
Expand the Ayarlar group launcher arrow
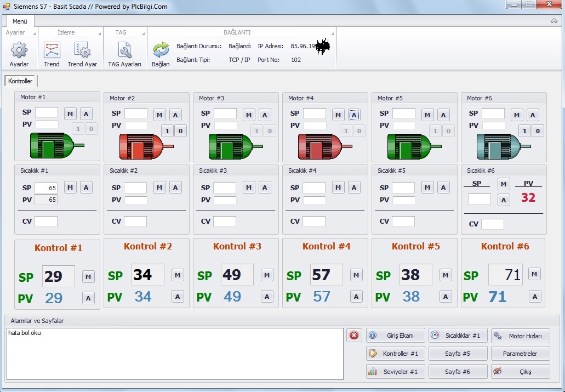35,34
